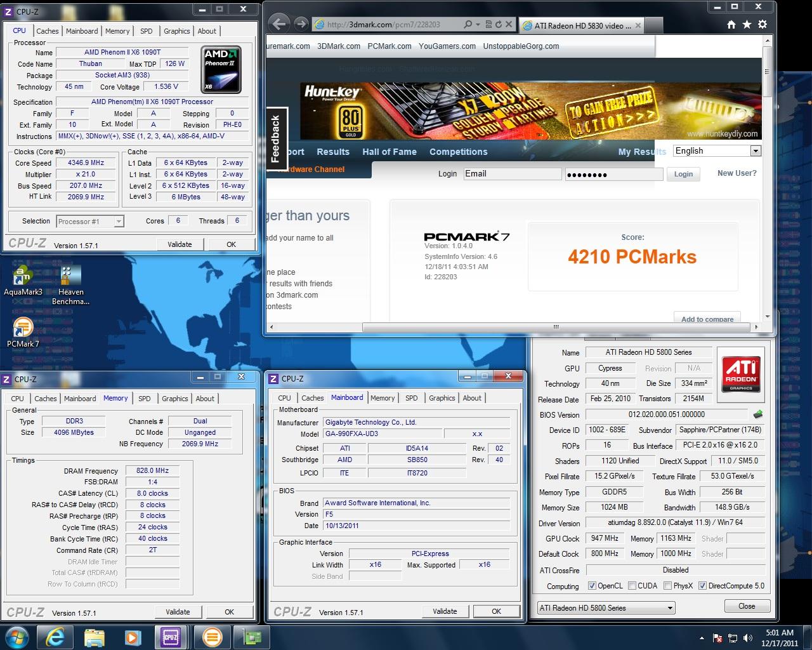
Task: Click the orange round taskbar application icon
Action: 211,637
